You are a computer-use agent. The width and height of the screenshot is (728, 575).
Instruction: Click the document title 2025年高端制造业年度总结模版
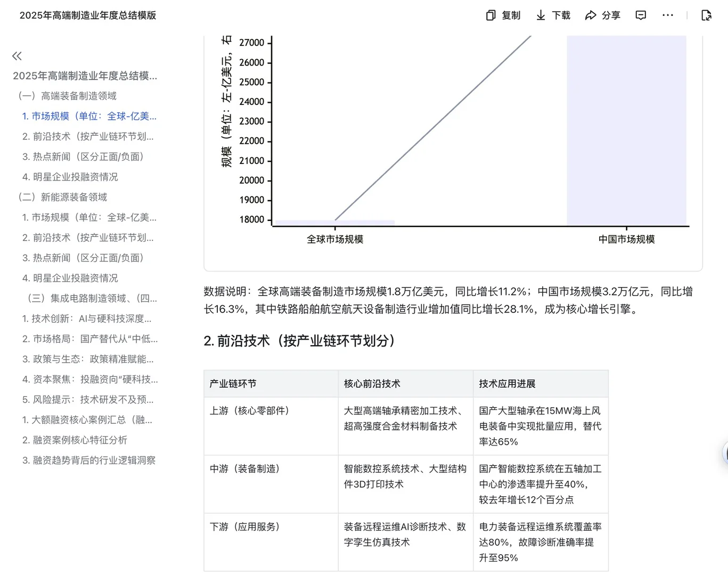point(87,15)
